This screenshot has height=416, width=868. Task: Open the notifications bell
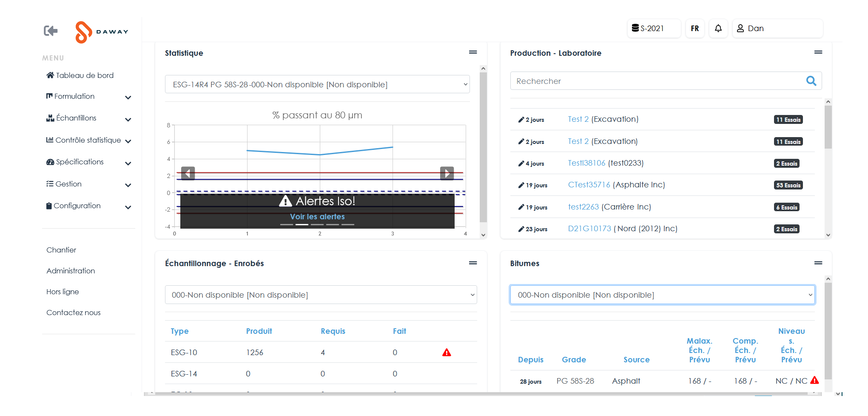(718, 29)
